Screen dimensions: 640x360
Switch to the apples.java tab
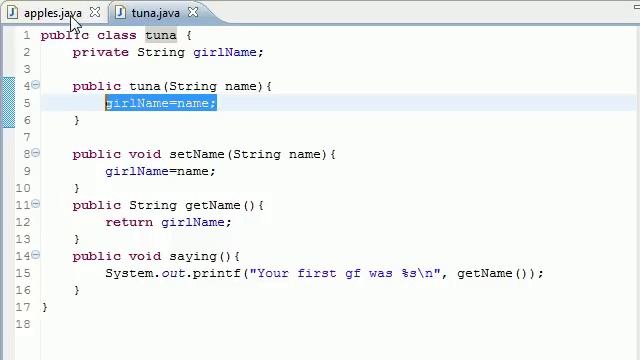(x=53, y=13)
